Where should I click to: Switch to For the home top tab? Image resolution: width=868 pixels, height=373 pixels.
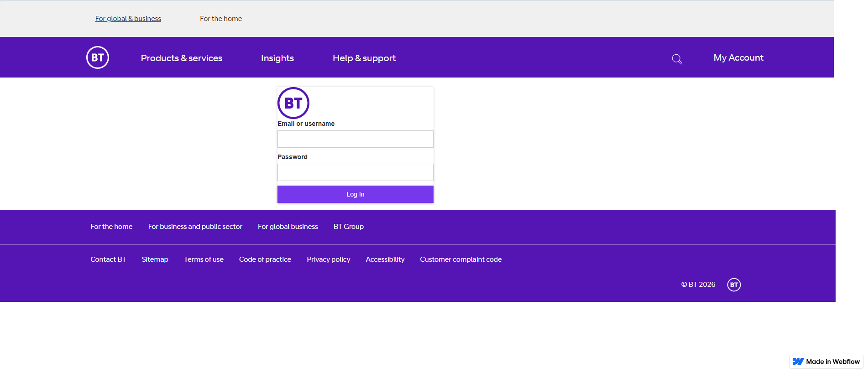221,19
